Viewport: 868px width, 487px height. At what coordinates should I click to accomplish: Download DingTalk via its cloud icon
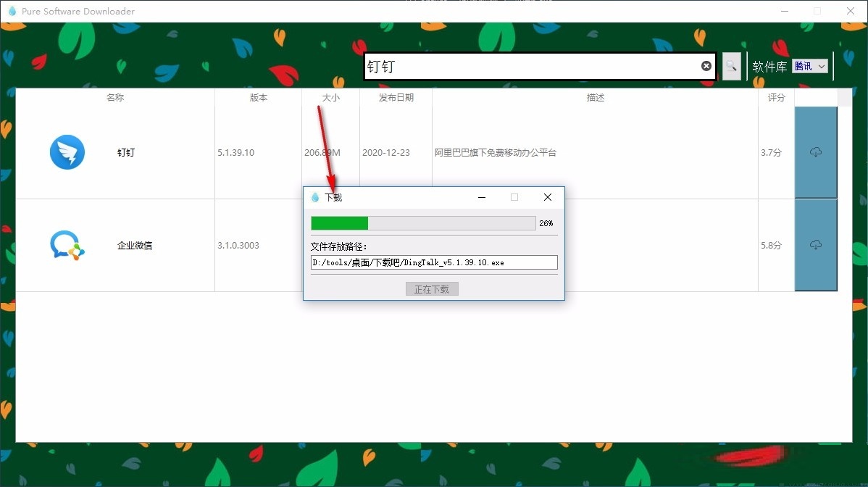click(x=816, y=152)
